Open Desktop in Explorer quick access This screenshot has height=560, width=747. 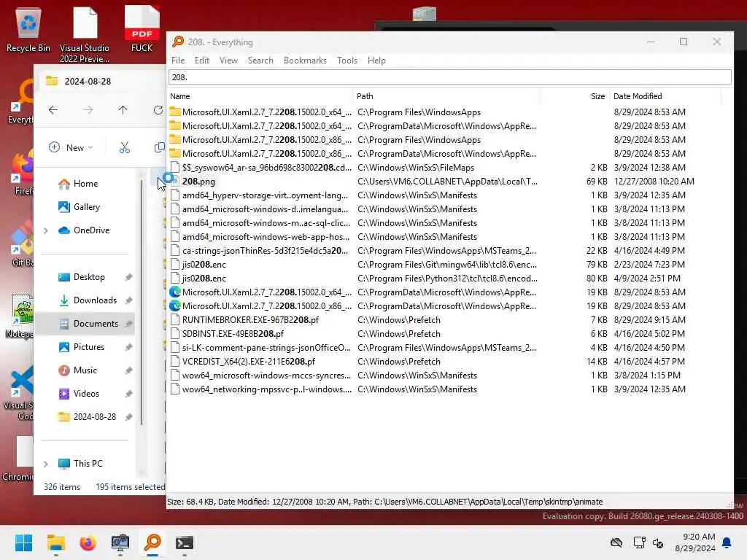pos(88,277)
